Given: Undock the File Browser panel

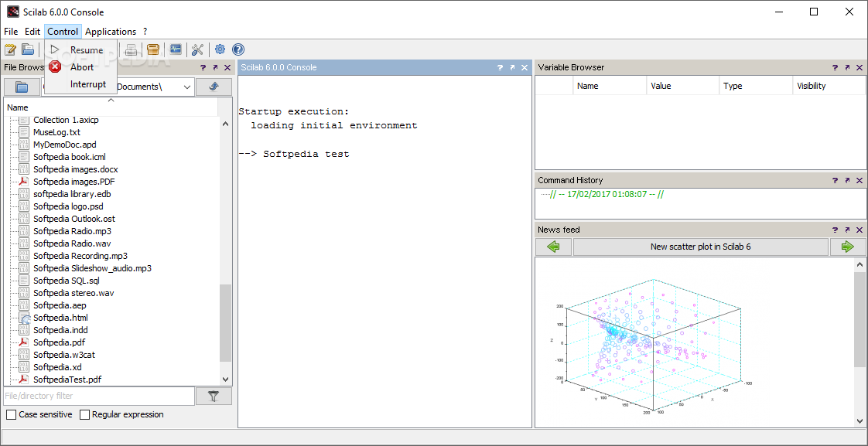Looking at the screenshot, I should (x=215, y=67).
